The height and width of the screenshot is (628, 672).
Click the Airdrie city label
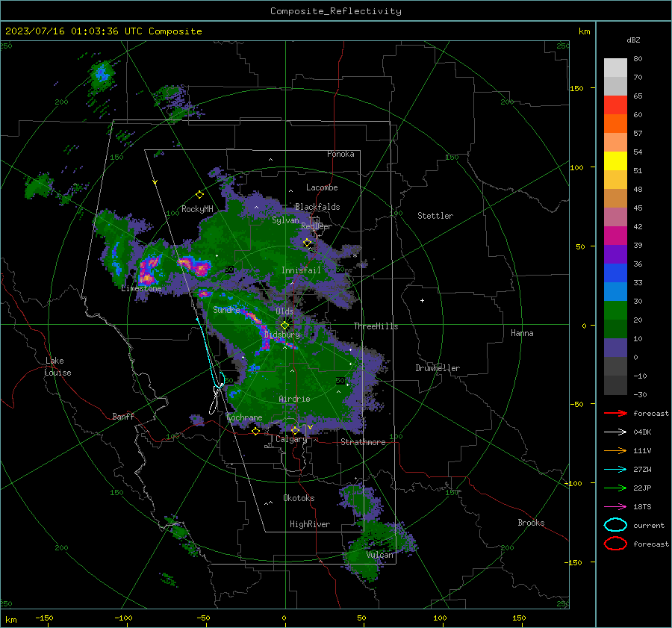[294, 399]
